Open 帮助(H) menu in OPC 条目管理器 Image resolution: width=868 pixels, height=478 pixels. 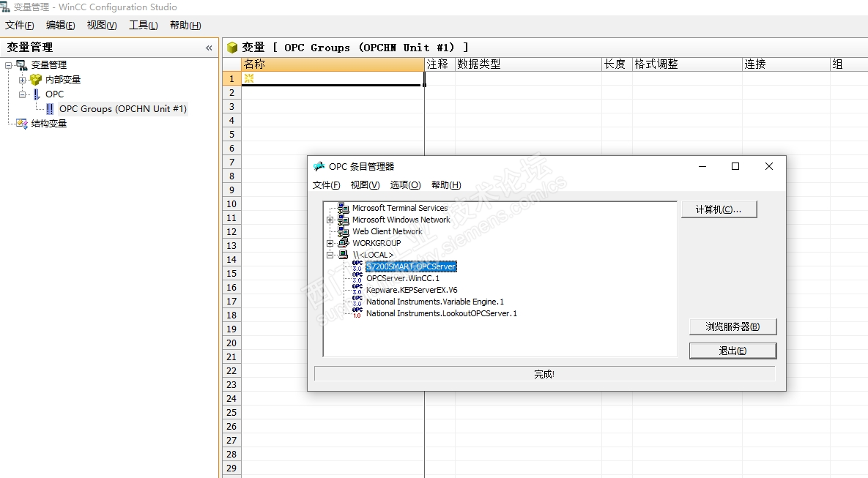coord(446,184)
